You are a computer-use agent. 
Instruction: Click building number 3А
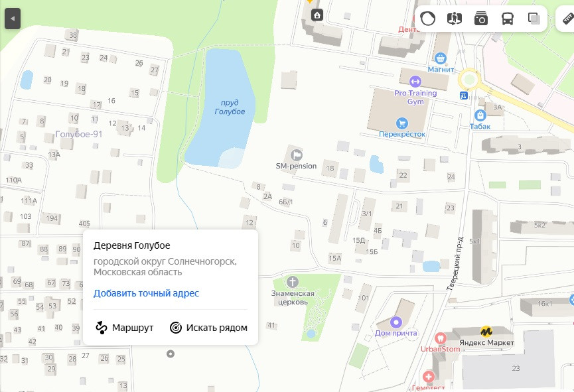498,107
